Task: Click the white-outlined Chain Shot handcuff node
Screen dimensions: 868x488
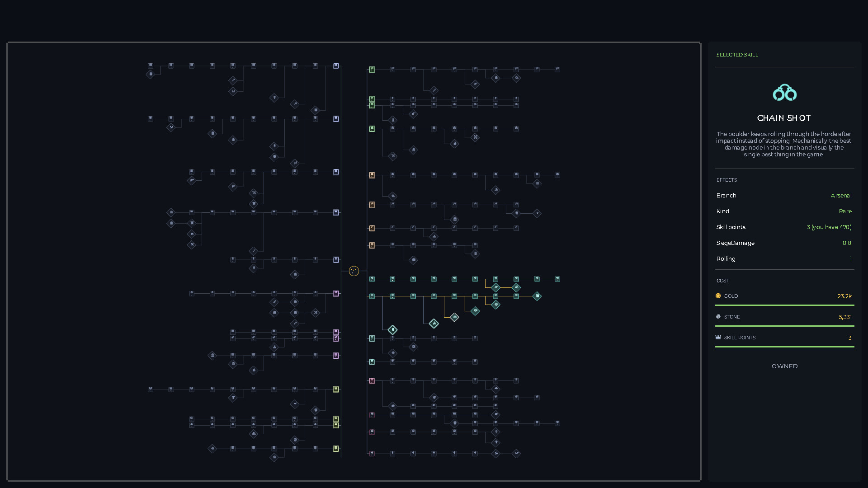Action: pos(454,317)
